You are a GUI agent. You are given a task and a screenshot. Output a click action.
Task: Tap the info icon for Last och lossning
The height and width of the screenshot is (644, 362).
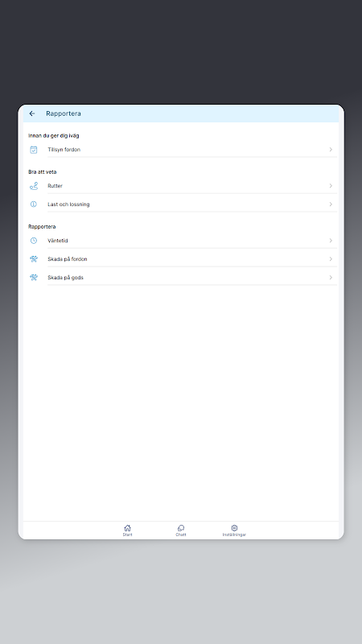point(34,204)
